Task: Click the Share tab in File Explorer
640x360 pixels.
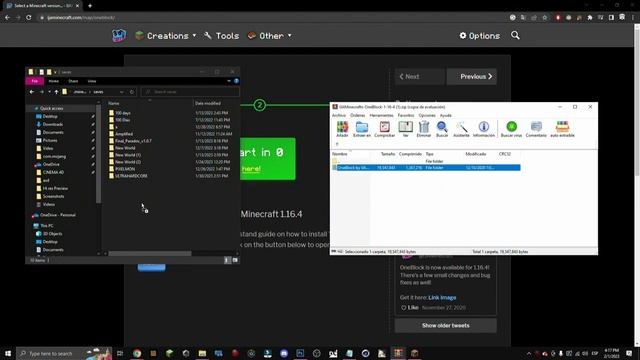Action: pos(73,81)
